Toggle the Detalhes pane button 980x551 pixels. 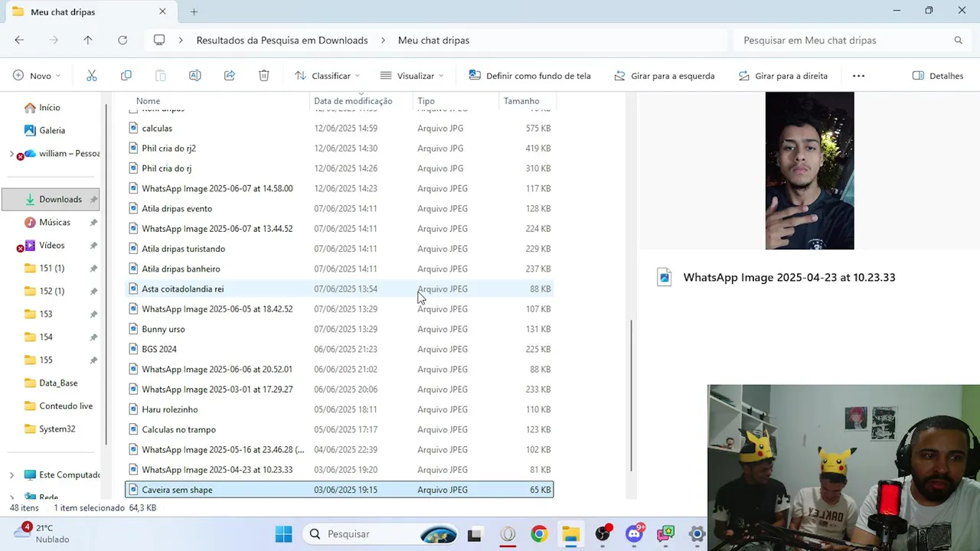pyautogui.click(x=938, y=76)
